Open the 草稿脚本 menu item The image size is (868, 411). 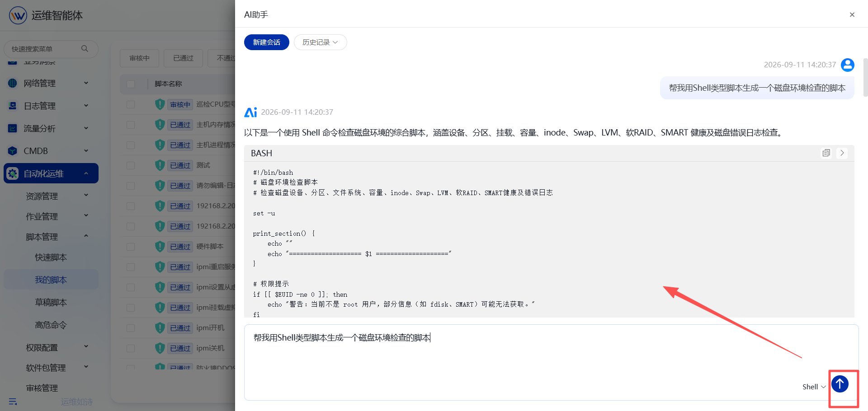pos(51,303)
